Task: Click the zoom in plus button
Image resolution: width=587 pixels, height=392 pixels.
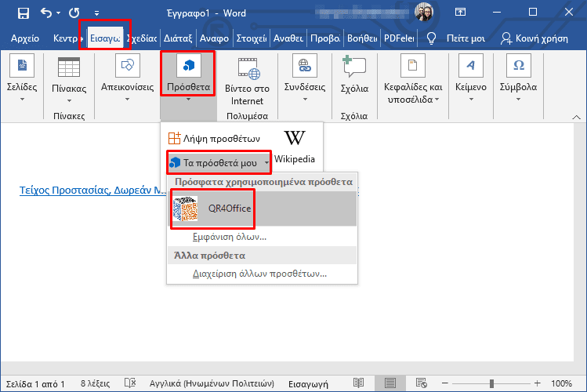Action: 537,383
